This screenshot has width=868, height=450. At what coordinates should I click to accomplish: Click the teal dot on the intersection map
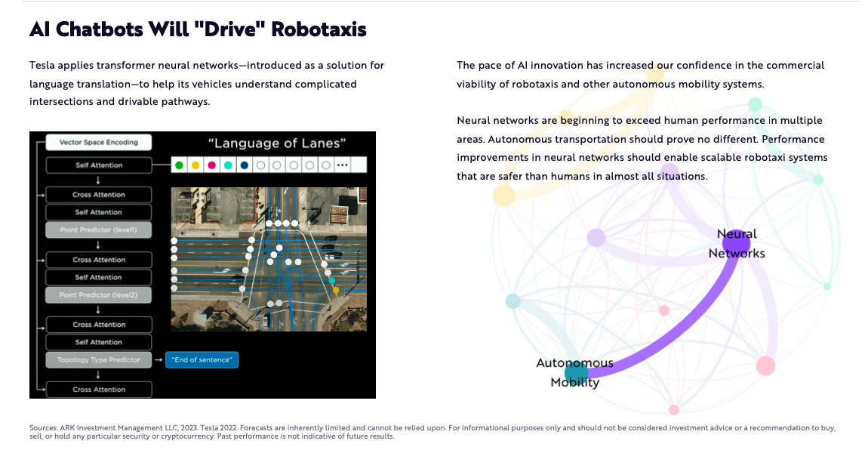point(331,281)
